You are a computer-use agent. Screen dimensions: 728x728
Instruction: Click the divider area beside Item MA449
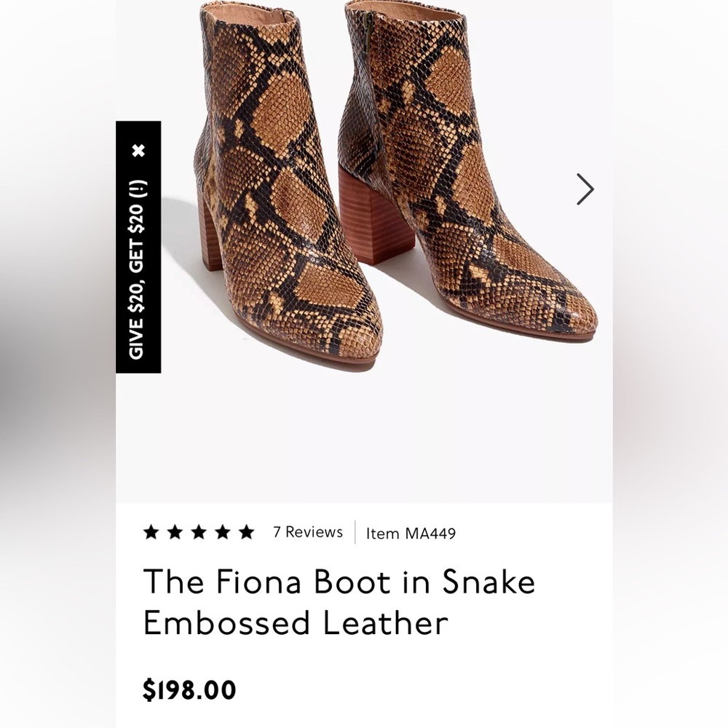(355, 533)
